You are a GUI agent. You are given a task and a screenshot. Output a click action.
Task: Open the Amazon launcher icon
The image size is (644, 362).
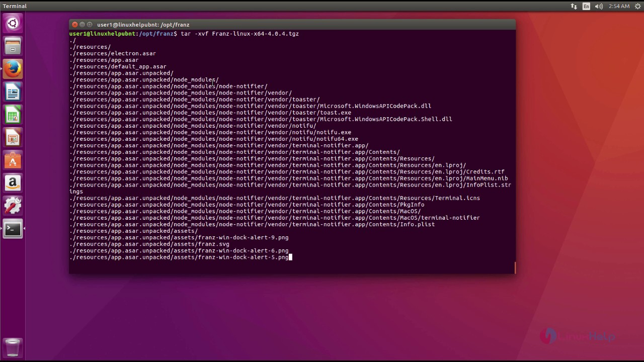(x=13, y=184)
